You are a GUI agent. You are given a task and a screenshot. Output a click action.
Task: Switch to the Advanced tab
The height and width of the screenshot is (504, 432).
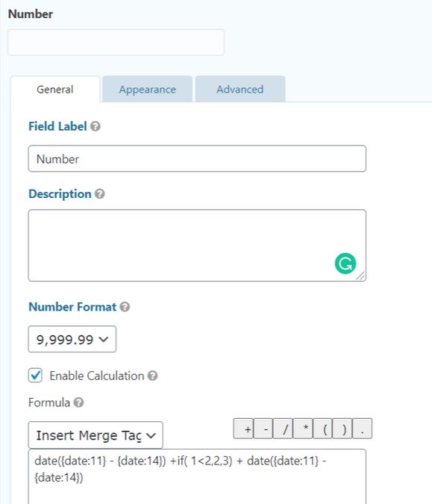click(240, 90)
